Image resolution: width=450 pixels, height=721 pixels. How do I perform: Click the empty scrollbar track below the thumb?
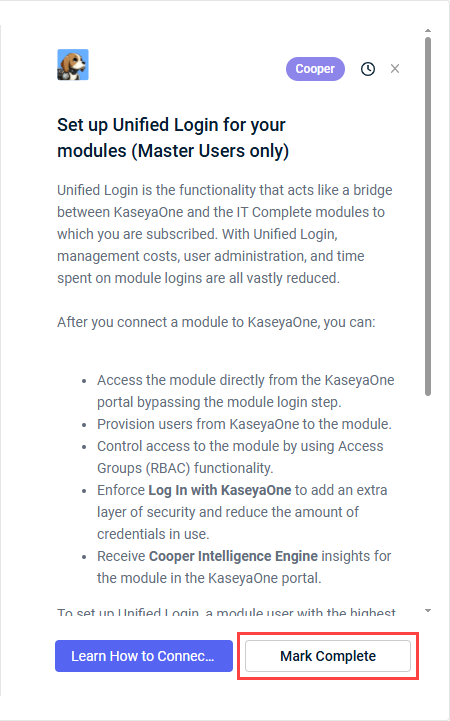(428, 501)
